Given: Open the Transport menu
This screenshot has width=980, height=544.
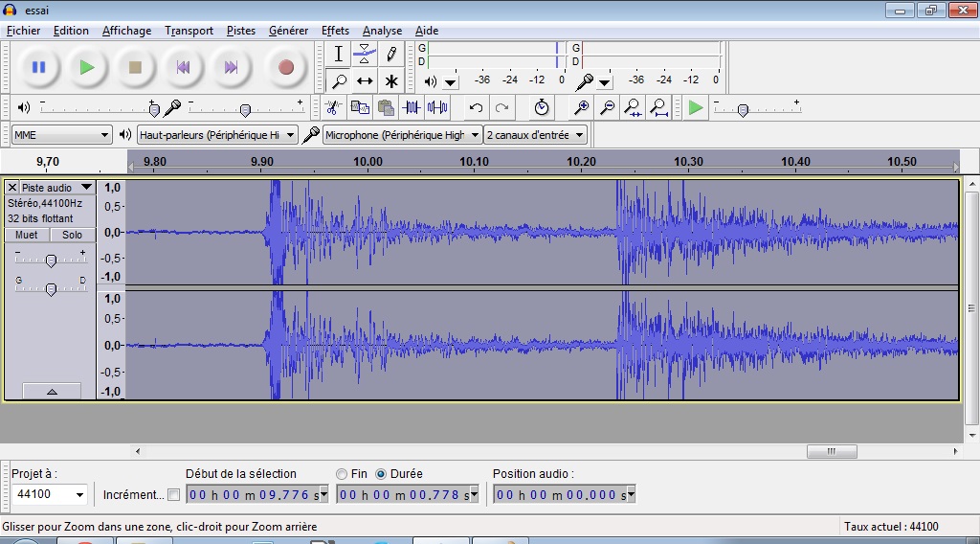Looking at the screenshot, I should 189,31.
